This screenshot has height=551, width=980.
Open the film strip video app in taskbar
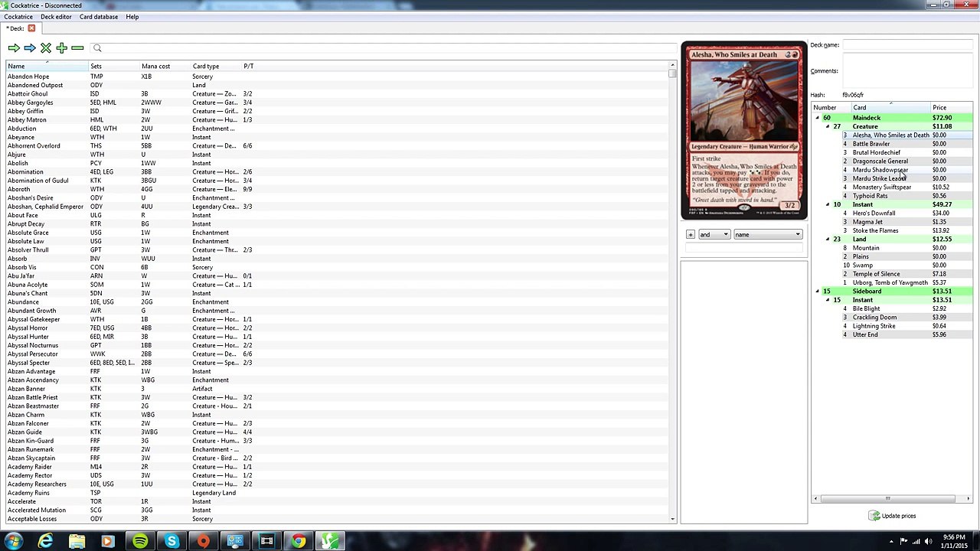click(x=266, y=542)
